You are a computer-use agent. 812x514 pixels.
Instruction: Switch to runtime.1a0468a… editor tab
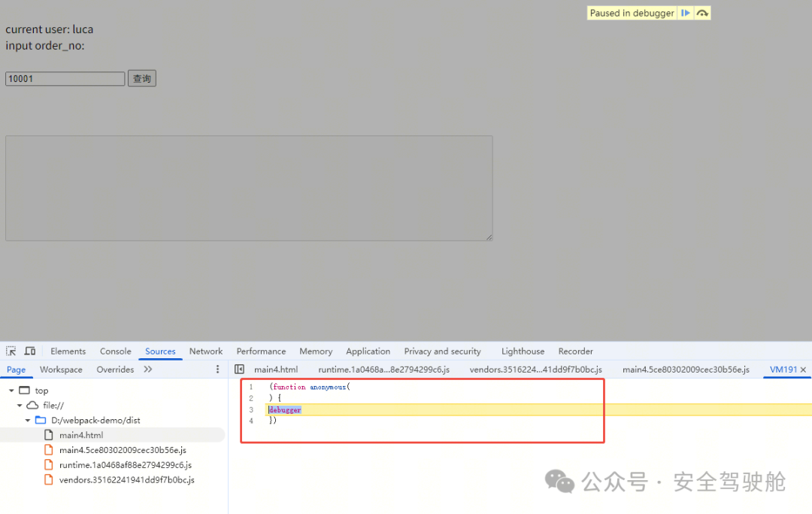(383, 369)
